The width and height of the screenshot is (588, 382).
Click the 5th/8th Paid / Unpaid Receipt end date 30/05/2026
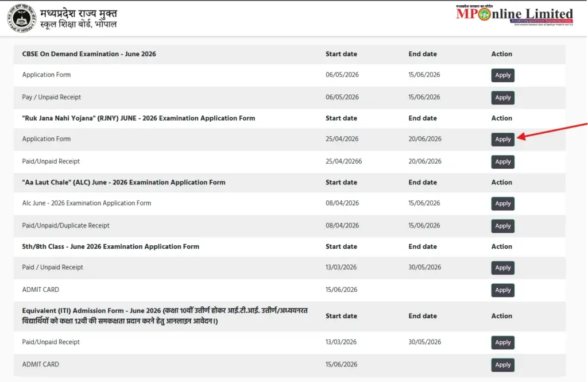(424, 267)
